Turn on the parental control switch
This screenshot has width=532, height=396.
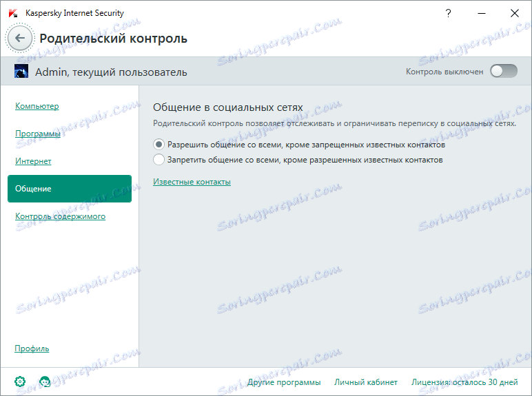[x=504, y=71]
